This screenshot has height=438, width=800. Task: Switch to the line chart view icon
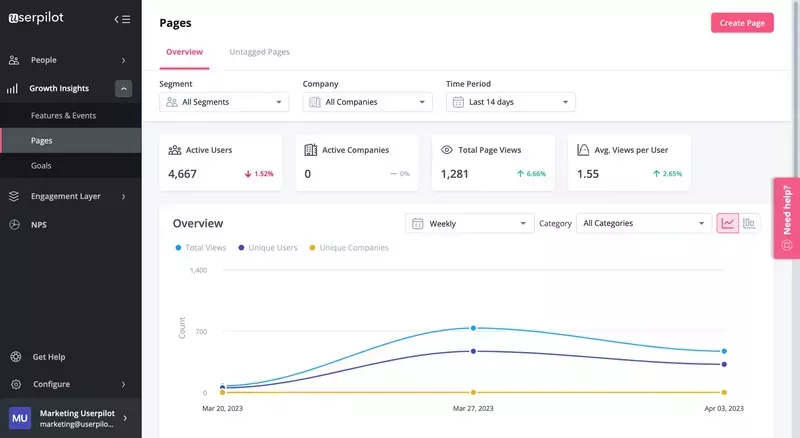click(727, 223)
